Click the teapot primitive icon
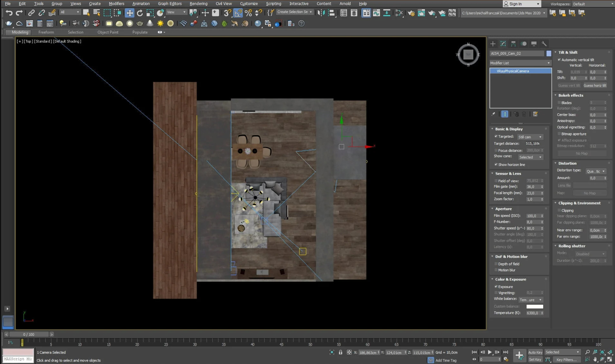Image resolution: width=615 pixels, height=364 pixels. (x=9, y=24)
